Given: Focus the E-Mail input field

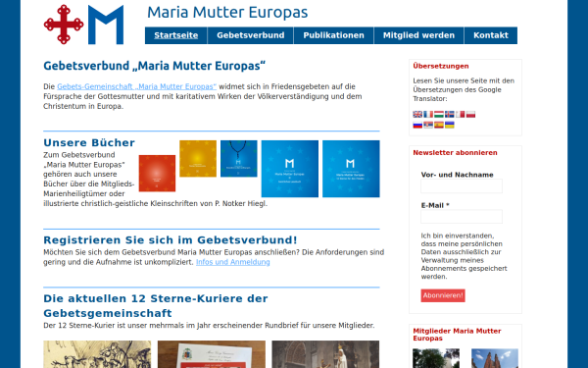Looking at the screenshot, I should click(462, 217).
